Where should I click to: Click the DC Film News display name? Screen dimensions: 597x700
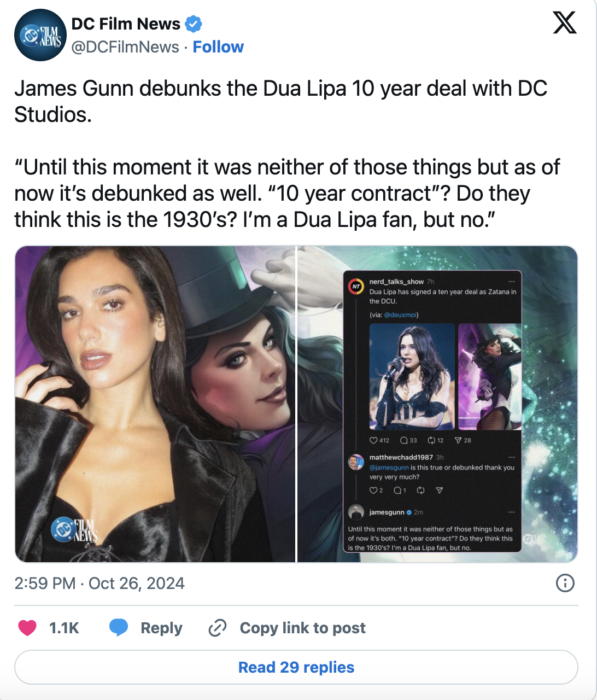(126, 24)
